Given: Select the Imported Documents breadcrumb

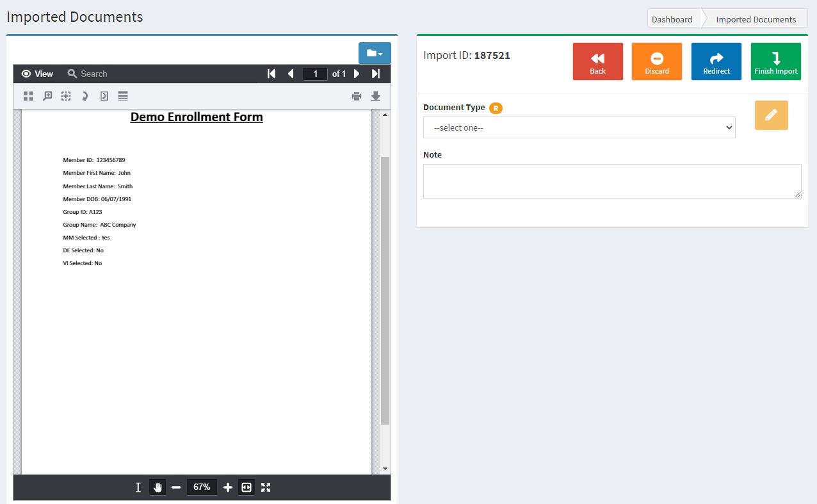Looking at the screenshot, I should click(756, 19).
